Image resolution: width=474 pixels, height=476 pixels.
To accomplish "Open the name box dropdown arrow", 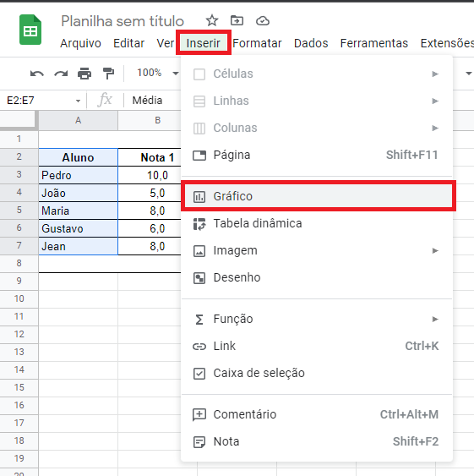I will [x=78, y=101].
